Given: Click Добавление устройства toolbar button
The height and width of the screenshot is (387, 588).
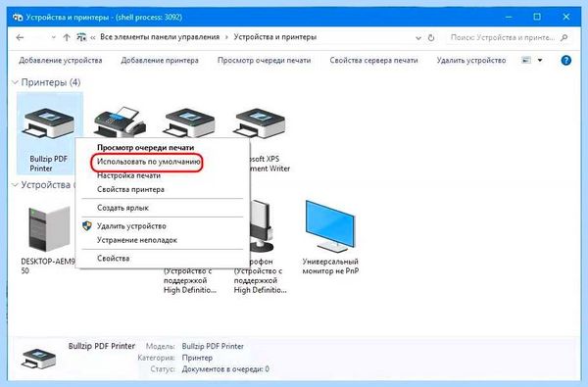Looking at the screenshot, I should click(61, 61).
